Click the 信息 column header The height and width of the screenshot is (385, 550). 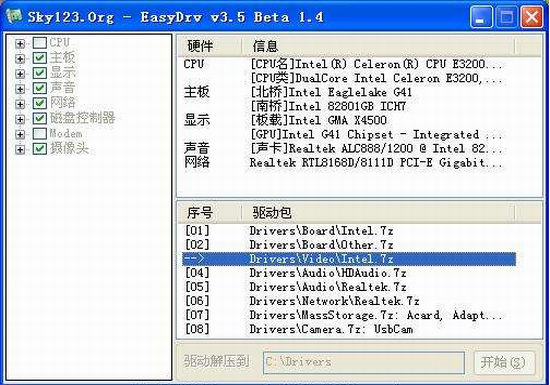pyautogui.click(x=378, y=46)
